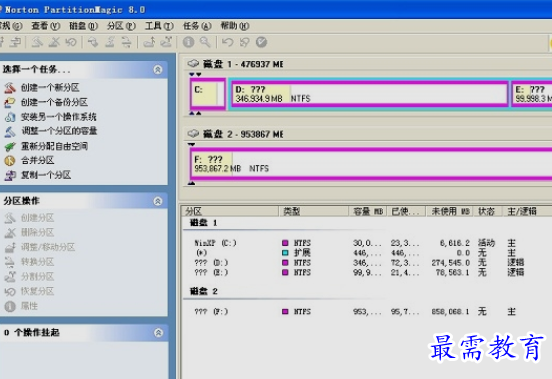The width and height of the screenshot is (552, 379).
Task: Click the cyan 扩展 type swatch
Action: point(285,253)
